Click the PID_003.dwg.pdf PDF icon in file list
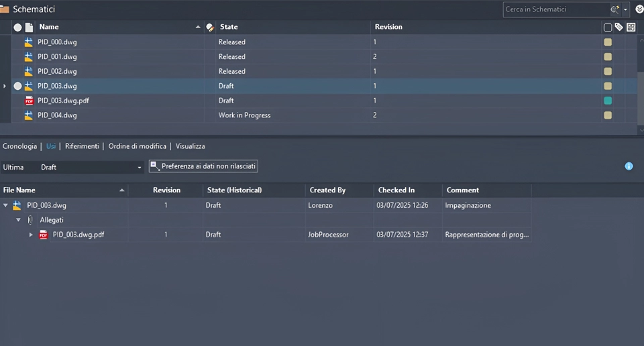This screenshot has width=644, height=346. 29,101
